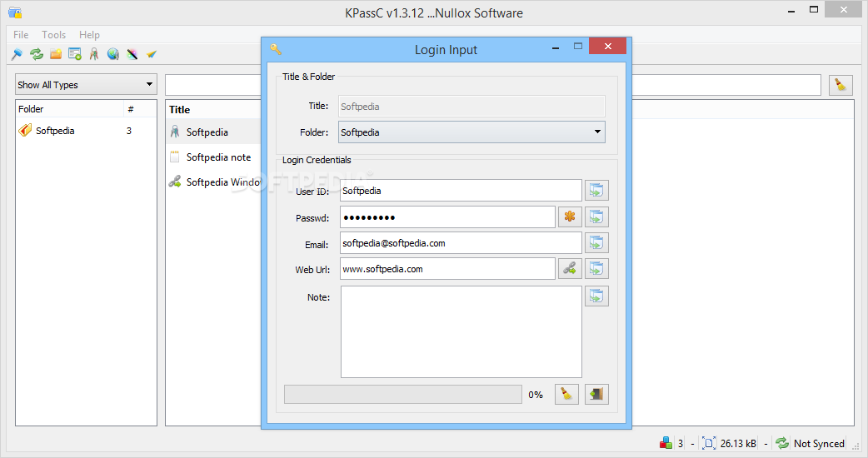Screen dimensions: 868x458
Task: Click the KPassC app icon in title bar
Action: click(x=15, y=12)
